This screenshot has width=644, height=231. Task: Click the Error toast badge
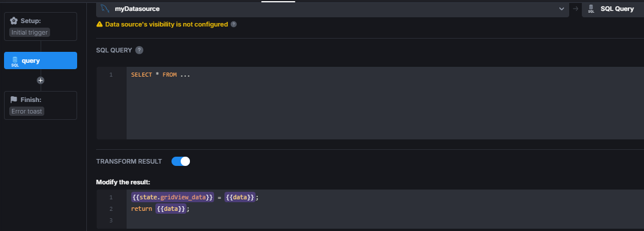(27, 111)
